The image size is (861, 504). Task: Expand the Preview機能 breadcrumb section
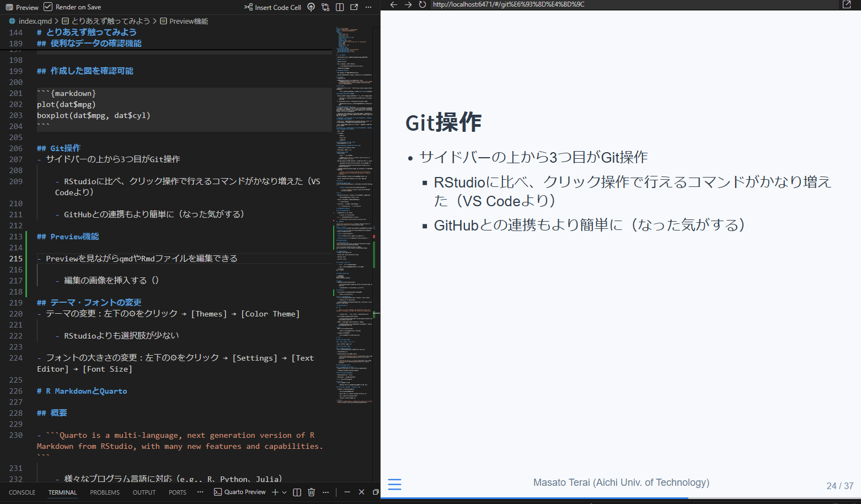(x=188, y=21)
